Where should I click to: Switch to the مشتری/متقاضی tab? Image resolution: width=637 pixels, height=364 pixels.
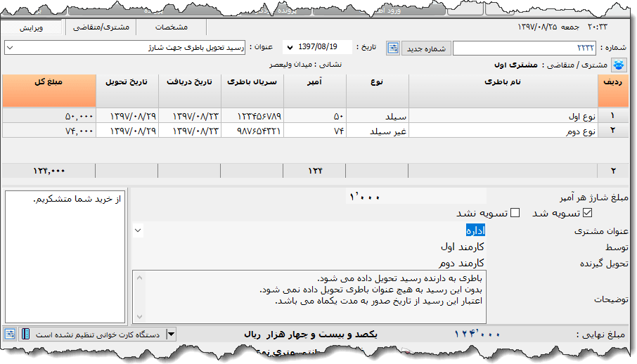pyautogui.click(x=101, y=27)
